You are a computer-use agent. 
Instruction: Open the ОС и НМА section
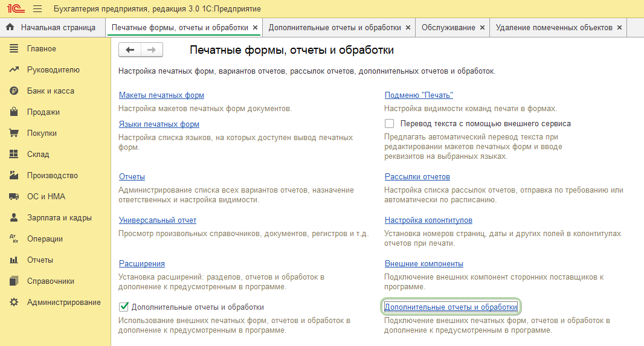click(46, 197)
